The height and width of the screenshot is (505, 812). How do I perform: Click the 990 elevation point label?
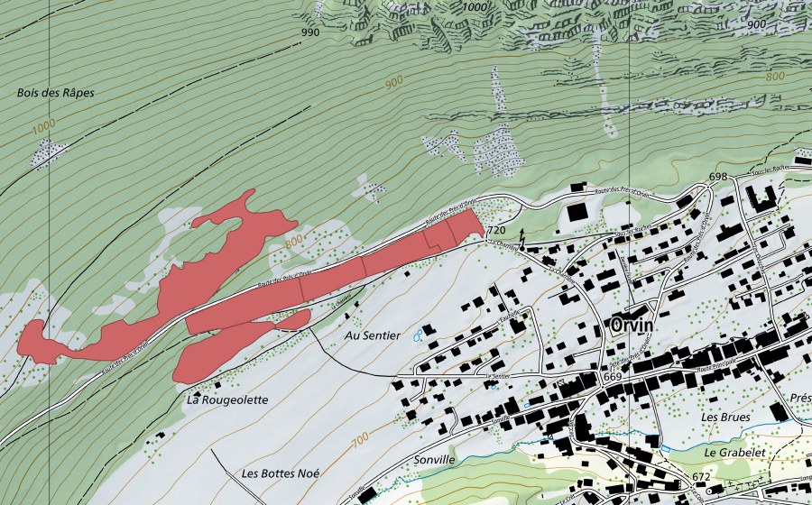[310, 32]
